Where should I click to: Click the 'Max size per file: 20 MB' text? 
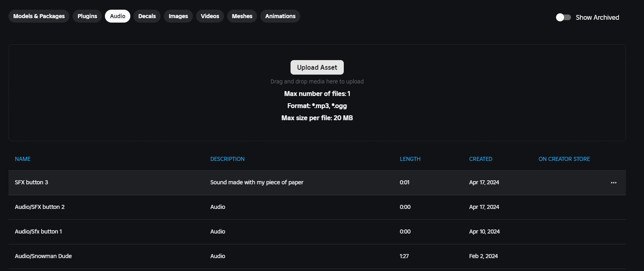(317, 118)
